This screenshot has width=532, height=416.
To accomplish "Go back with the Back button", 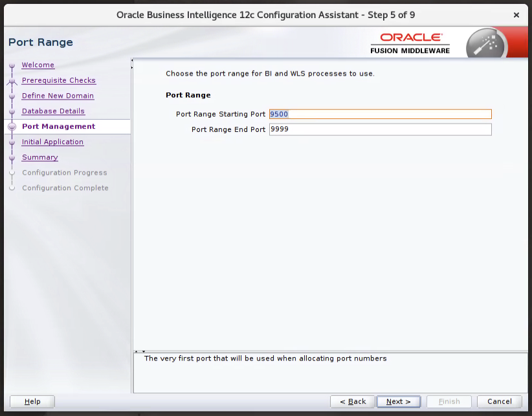I will coord(353,401).
